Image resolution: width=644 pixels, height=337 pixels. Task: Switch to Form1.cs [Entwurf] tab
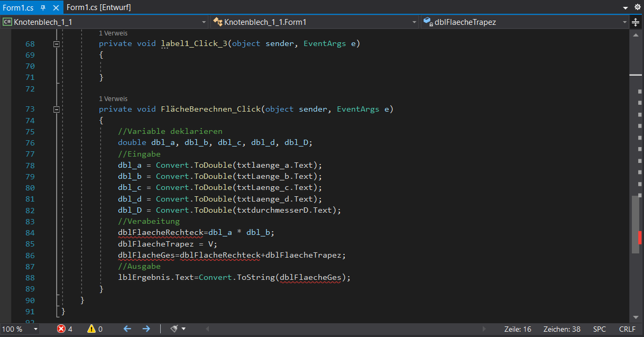99,7
